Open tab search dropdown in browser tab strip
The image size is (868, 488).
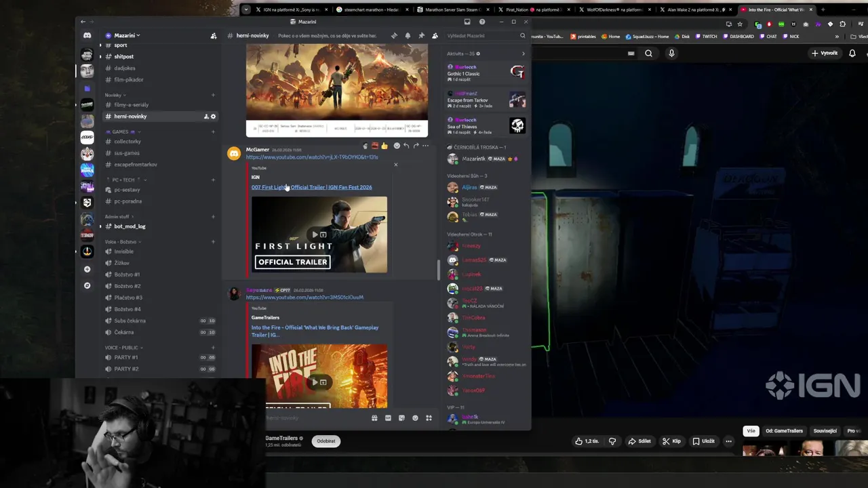point(246,9)
